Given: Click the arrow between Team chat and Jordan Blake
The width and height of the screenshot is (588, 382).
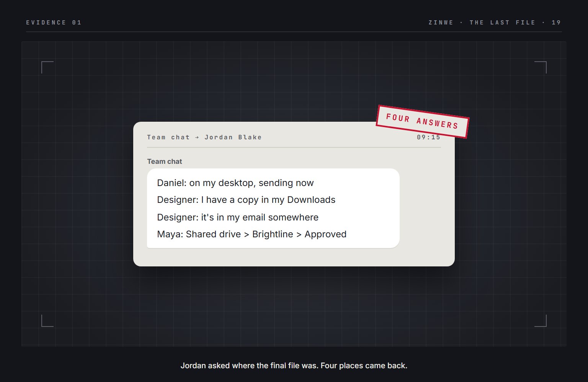Looking at the screenshot, I should tap(197, 137).
